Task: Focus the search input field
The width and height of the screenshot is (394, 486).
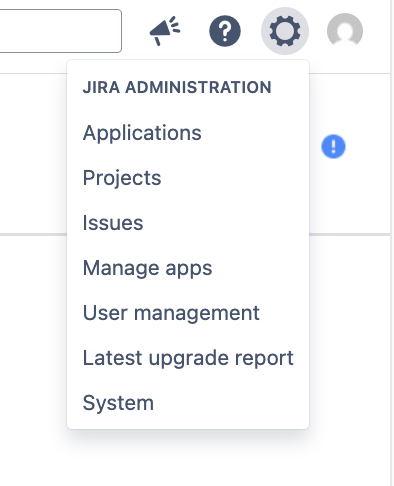Action: click(60, 31)
